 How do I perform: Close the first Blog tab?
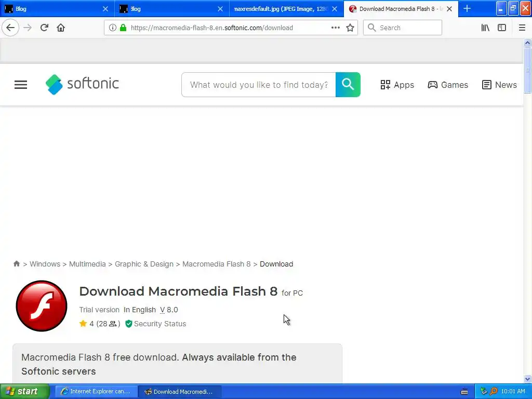(x=105, y=9)
